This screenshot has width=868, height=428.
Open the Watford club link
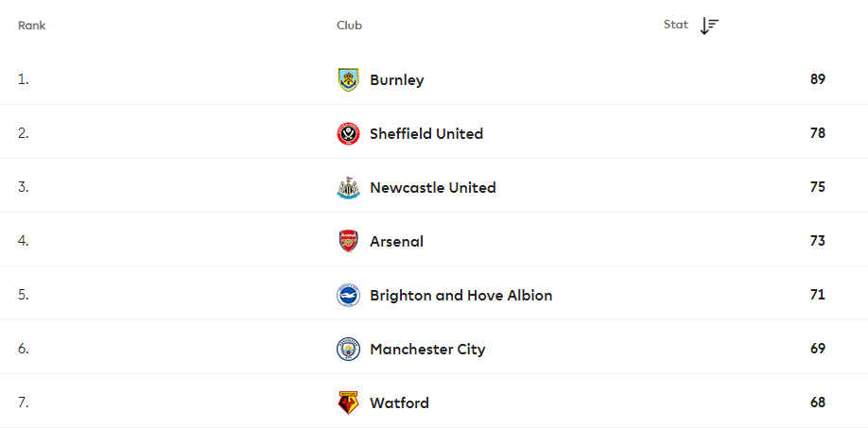399,403
